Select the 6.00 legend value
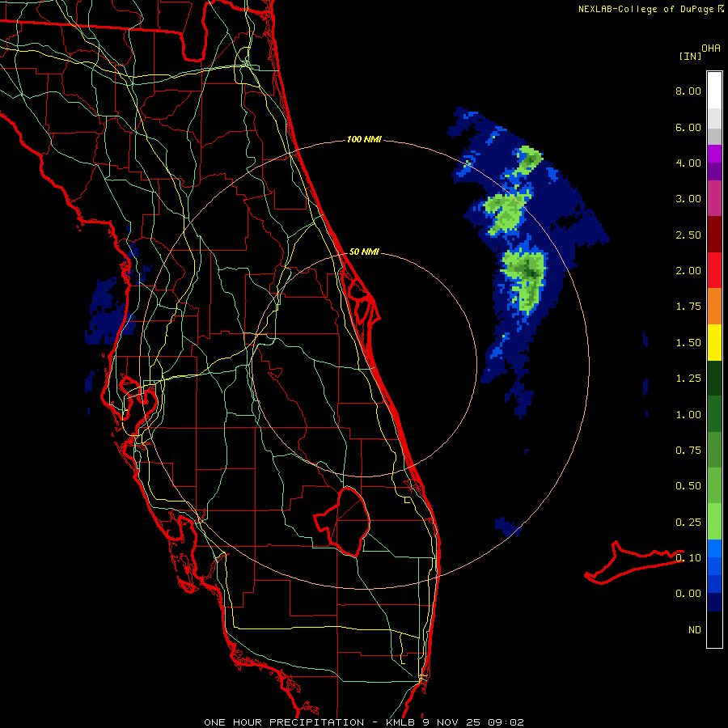This screenshot has height=728, width=728. (688, 127)
